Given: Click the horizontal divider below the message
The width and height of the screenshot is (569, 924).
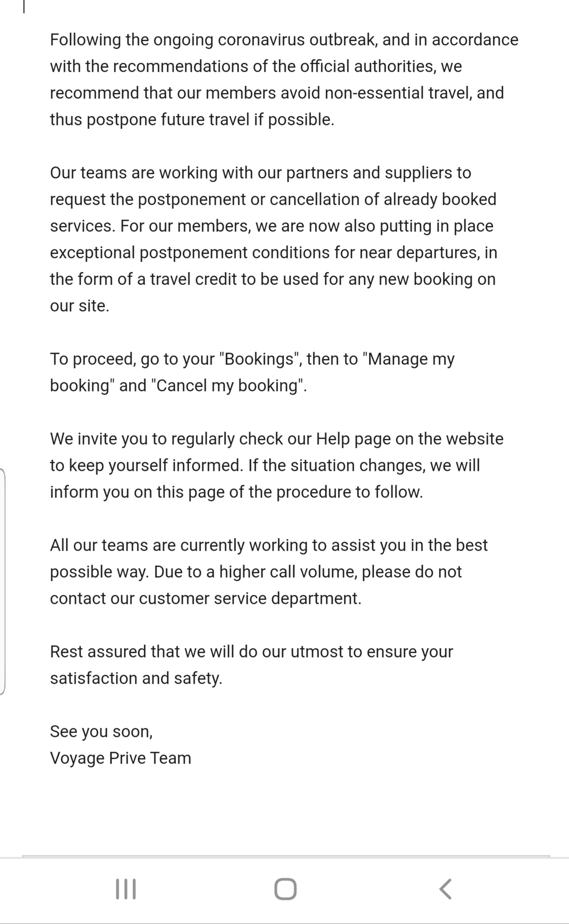Looking at the screenshot, I should (286, 856).
